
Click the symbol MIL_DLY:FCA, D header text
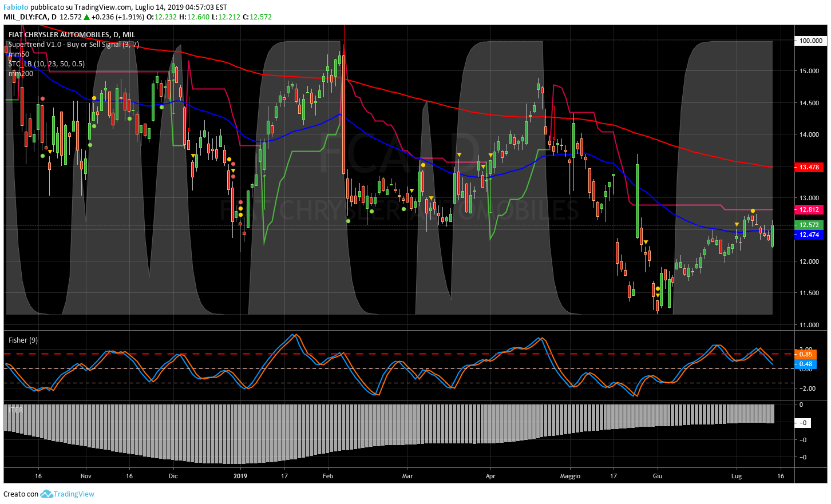(30, 17)
